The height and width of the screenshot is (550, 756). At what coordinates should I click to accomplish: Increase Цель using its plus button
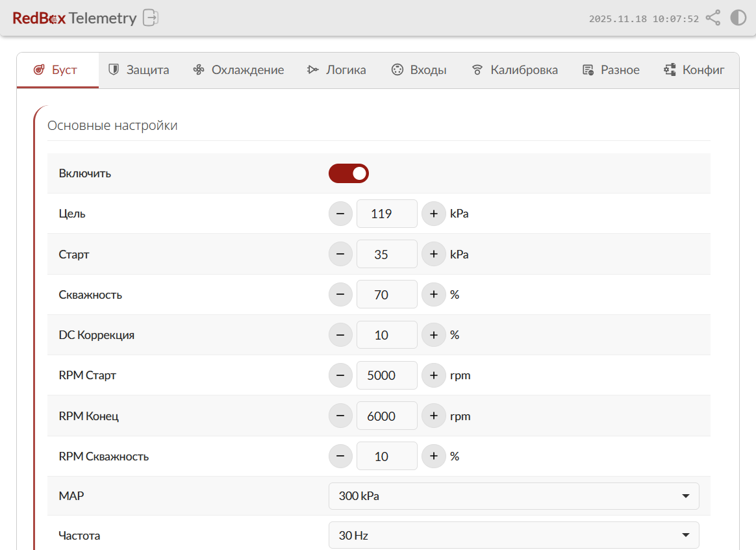click(433, 214)
